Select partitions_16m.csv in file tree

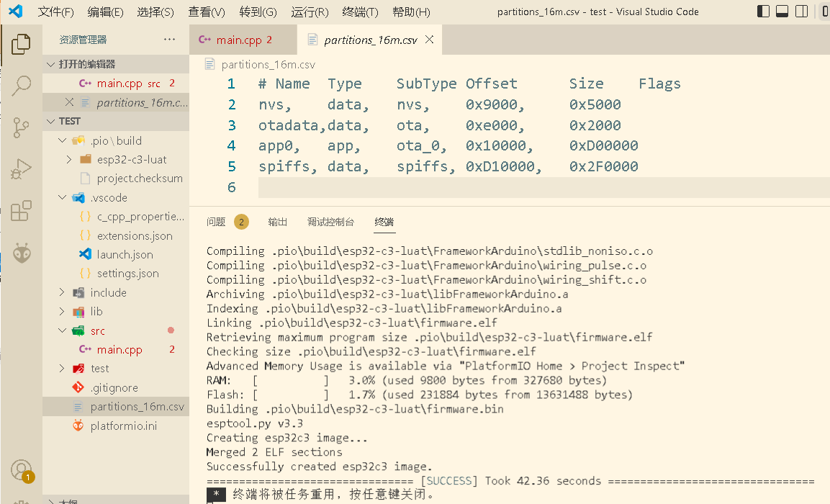pyautogui.click(x=115, y=407)
